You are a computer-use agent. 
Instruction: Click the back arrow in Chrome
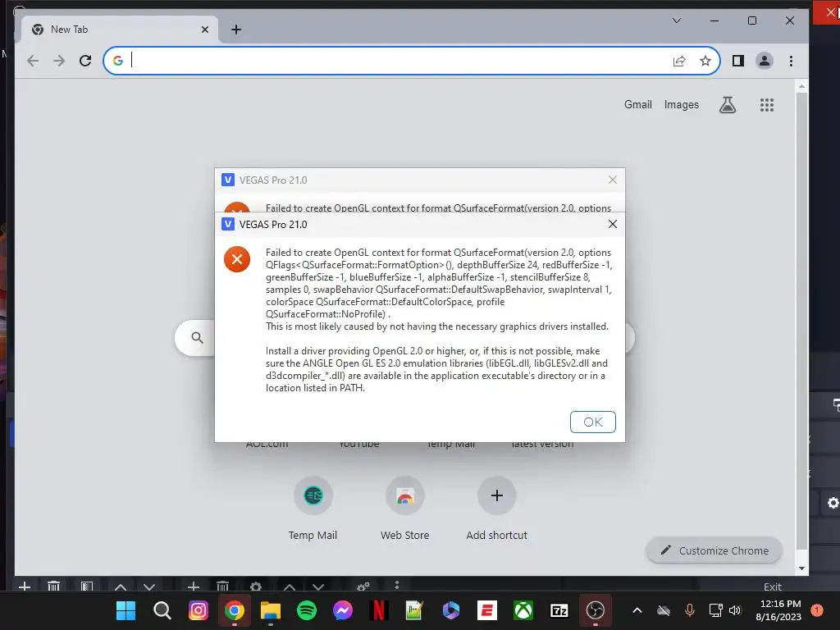click(x=33, y=61)
